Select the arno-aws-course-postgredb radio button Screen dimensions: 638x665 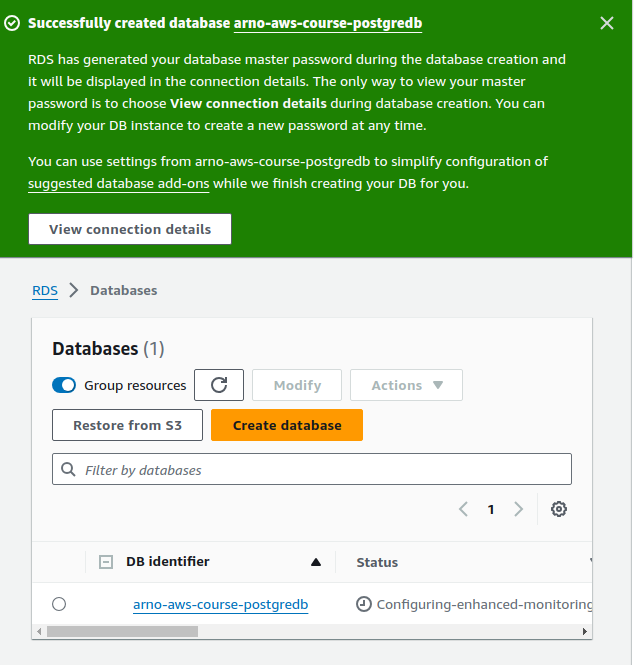59,604
